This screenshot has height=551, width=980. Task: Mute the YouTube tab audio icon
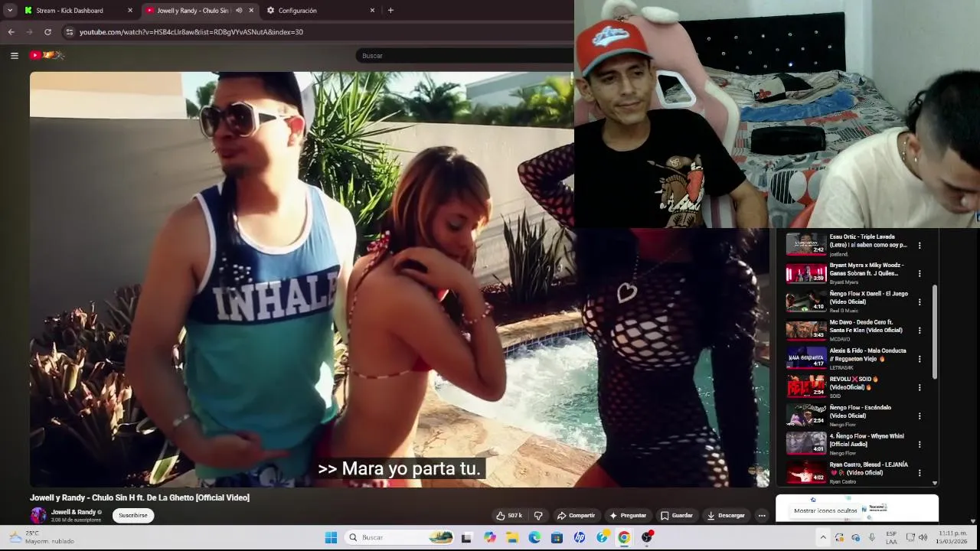pyautogui.click(x=239, y=11)
